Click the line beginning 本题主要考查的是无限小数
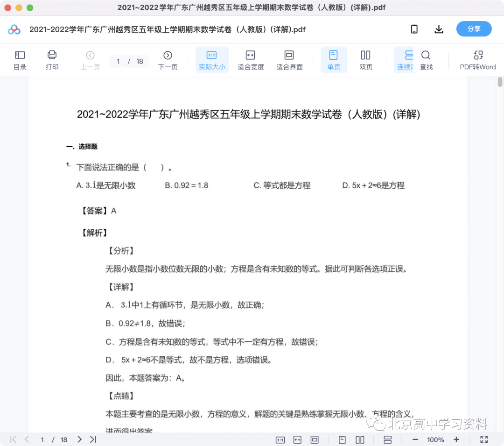 [260, 414]
